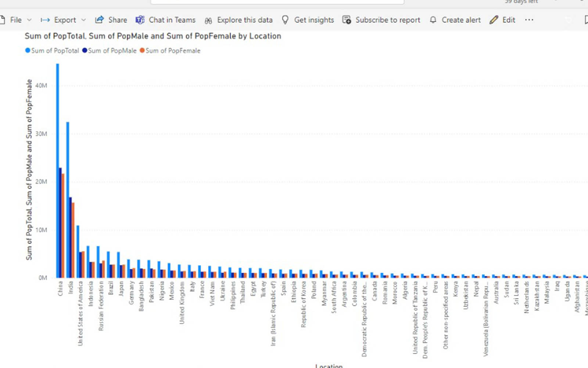The width and height of the screenshot is (588, 368).
Task: Select China's orange PopFemale bar
Action: (x=63, y=226)
